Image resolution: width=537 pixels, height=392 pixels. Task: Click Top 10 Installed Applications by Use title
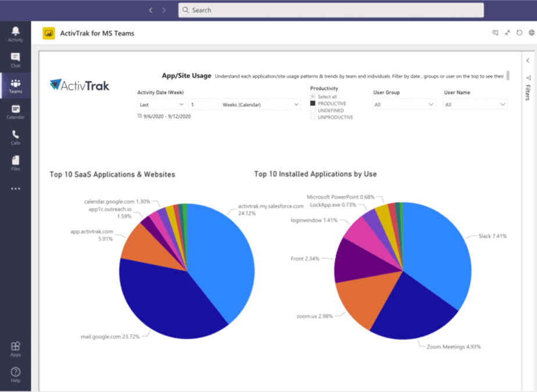[316, 174]
